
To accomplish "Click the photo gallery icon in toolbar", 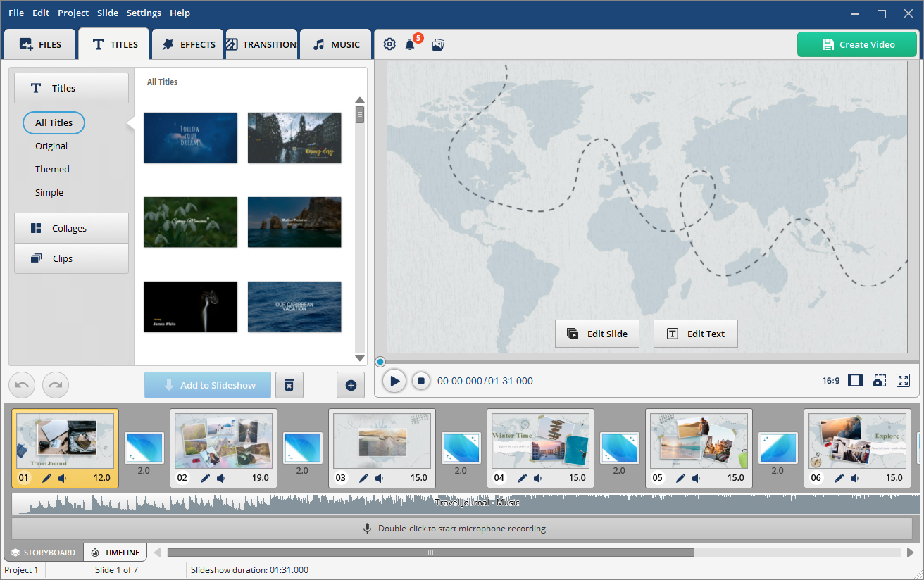I will [x=438, y=44].
